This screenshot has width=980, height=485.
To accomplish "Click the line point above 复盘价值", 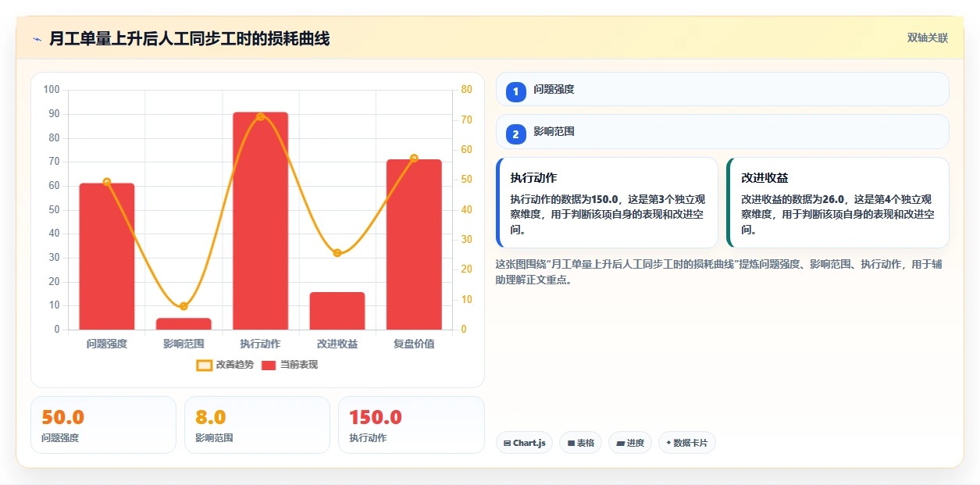I will click(x=414, y=159).
